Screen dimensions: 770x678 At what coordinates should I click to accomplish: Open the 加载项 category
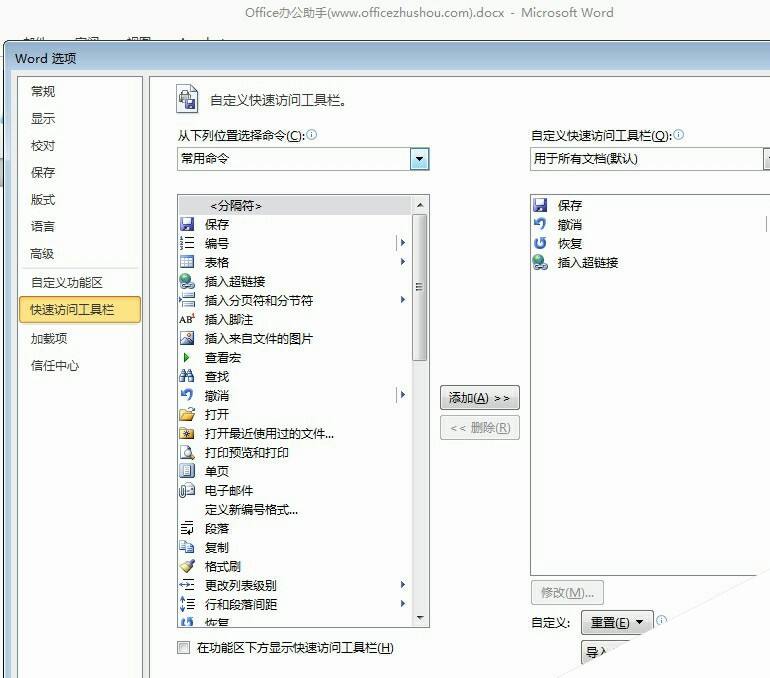(49, 339)
